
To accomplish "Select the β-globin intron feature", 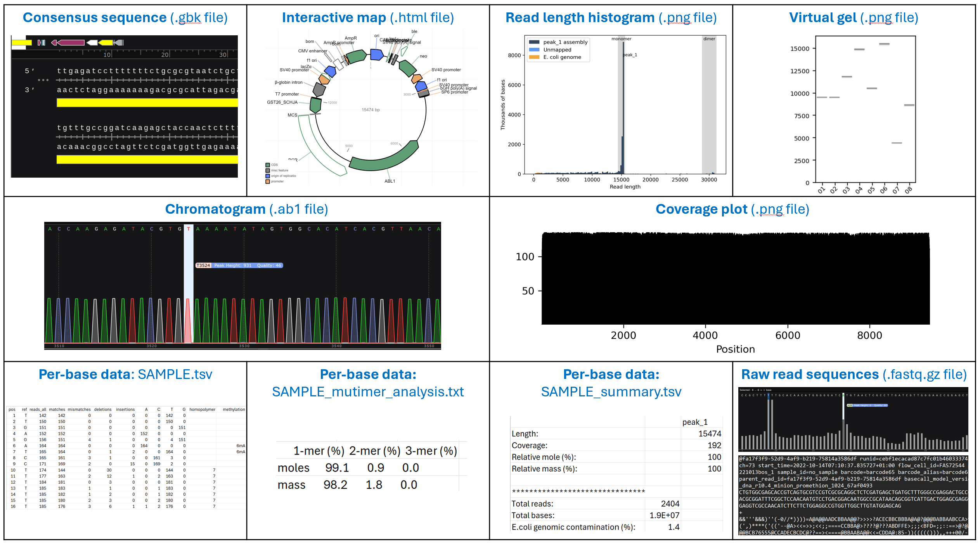I will (x=319, y=90).
